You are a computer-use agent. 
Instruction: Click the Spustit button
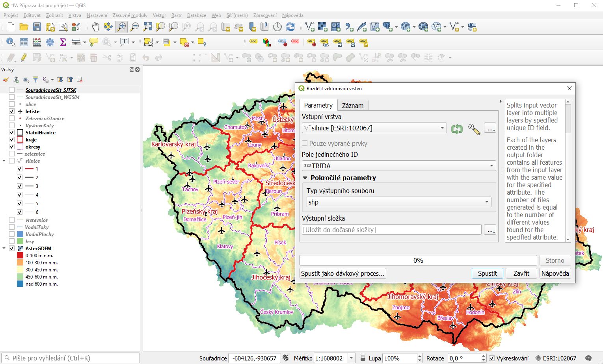click(x=487, y=273)
